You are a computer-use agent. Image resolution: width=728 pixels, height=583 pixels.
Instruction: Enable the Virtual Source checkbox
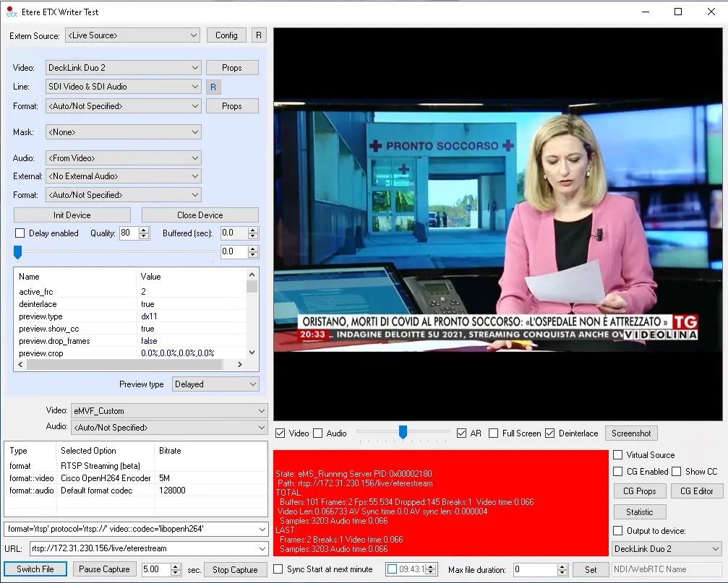[617, 455]
